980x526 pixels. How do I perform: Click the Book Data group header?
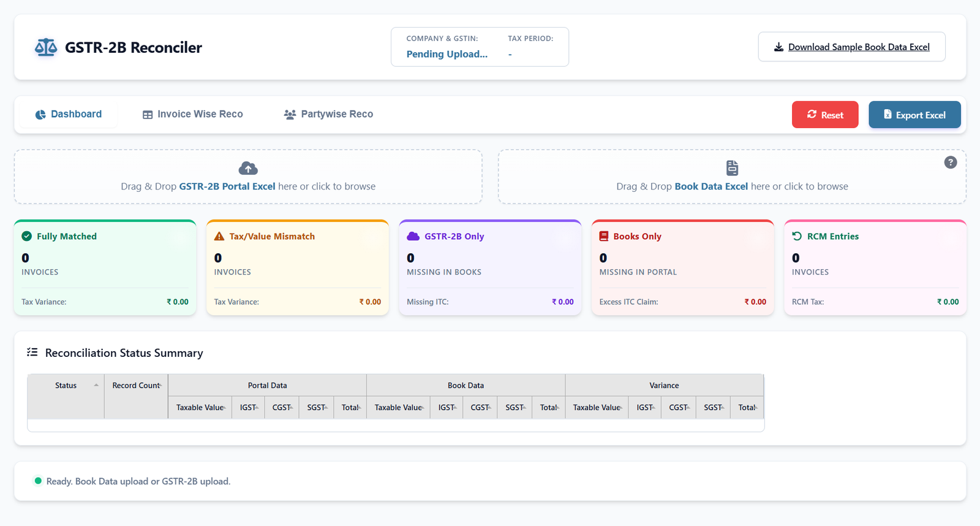click(x=466, y=386)
